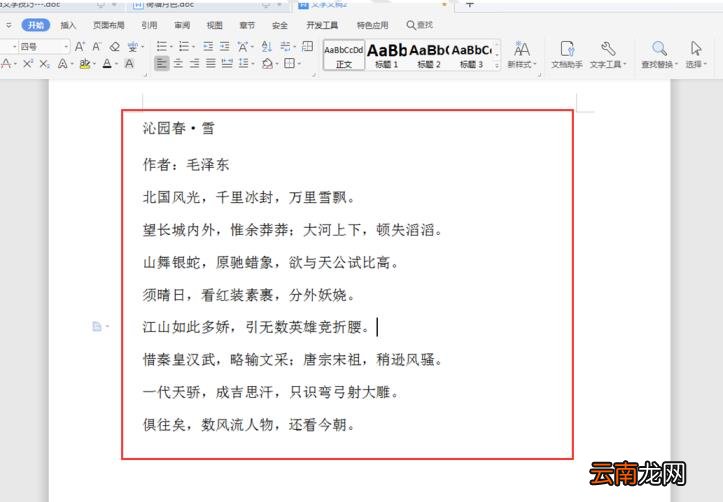723x502 pixels.
Task: Expand the styles gallery
Action: [x=497, y=65]
